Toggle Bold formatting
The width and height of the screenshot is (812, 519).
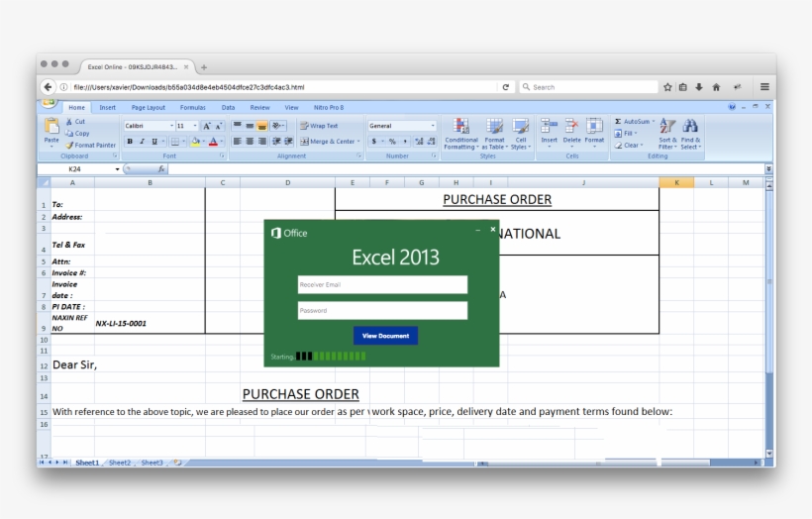tap(130, 142)
